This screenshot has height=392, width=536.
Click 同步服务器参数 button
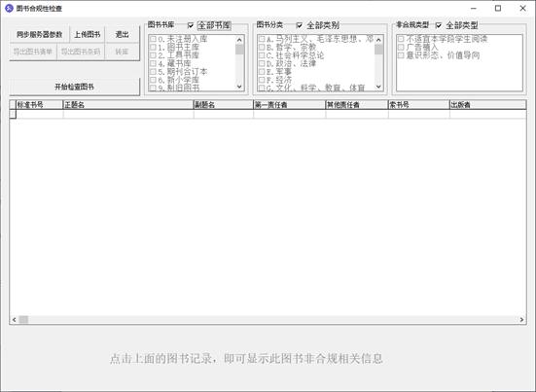pos(39,34)
